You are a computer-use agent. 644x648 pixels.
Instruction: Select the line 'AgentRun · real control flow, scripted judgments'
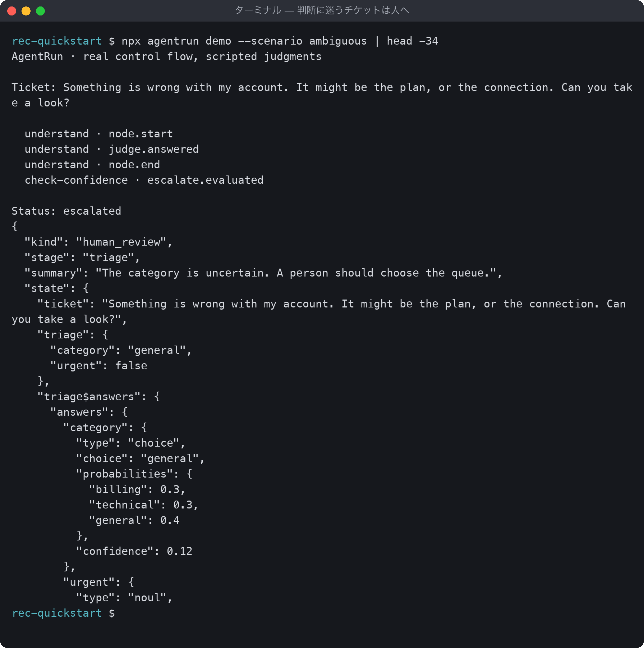166,56
